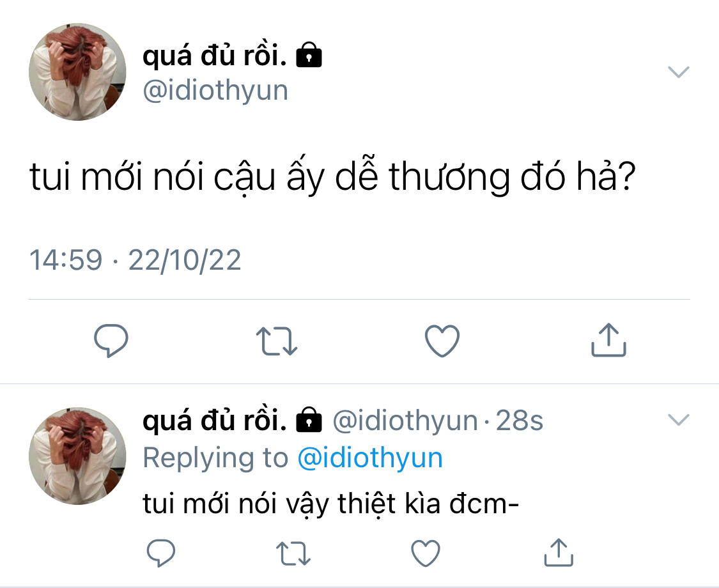Open the blue @idiothyun mention link
Image resolution: width=719 pixels, height=588 pixels.
370,458
